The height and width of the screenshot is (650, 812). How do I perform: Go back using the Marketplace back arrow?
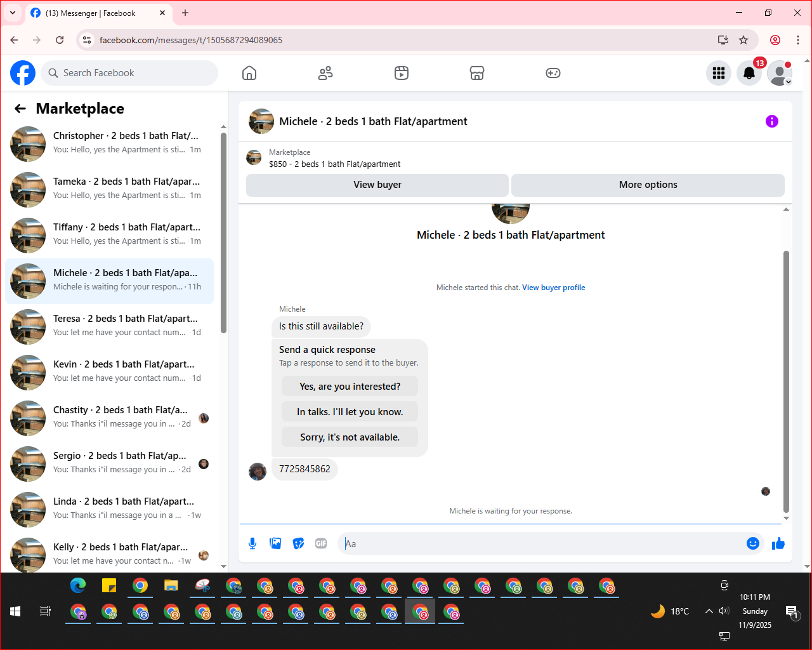pos(20,109)
